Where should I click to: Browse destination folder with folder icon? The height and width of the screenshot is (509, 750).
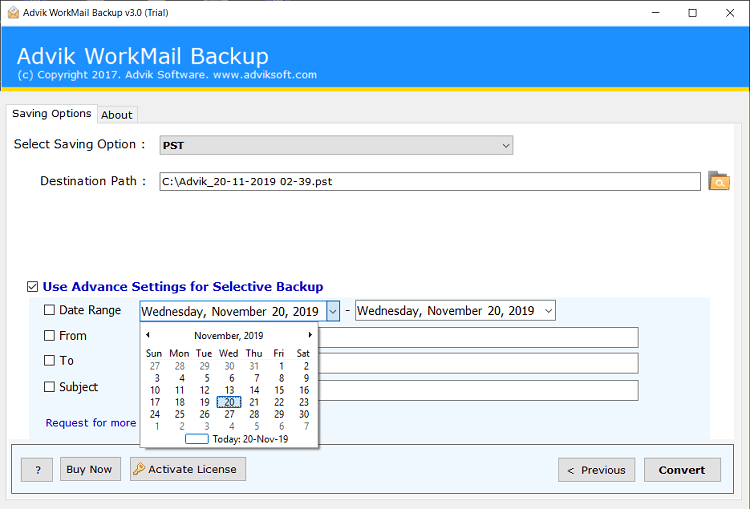718,181
